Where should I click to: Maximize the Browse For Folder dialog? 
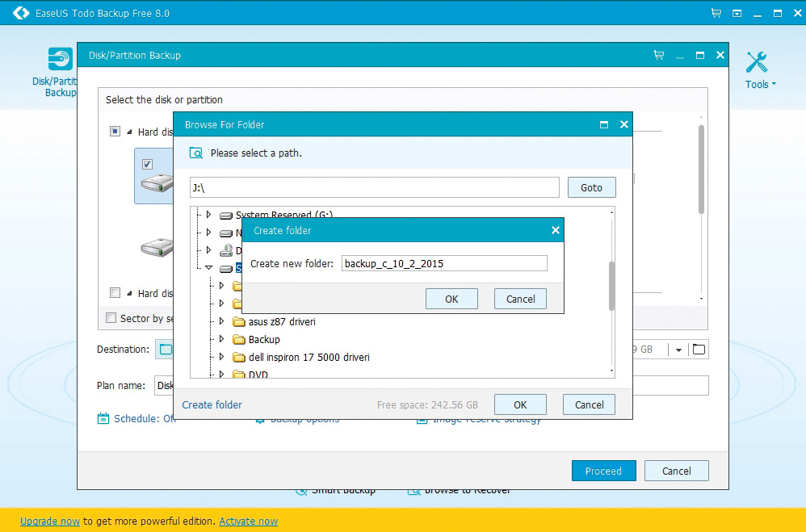(x=604, y=124)
